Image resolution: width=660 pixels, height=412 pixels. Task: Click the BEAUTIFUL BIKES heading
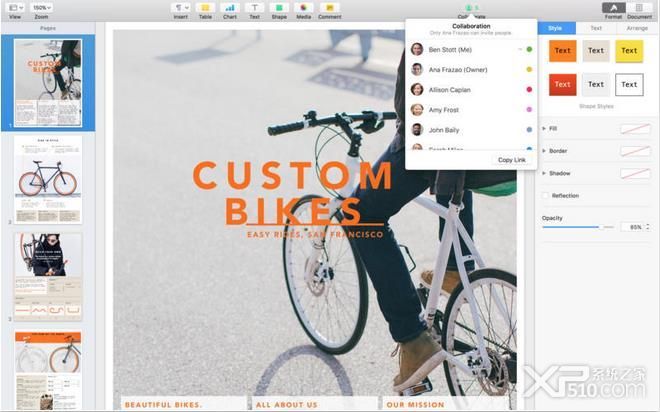(163, 405)
